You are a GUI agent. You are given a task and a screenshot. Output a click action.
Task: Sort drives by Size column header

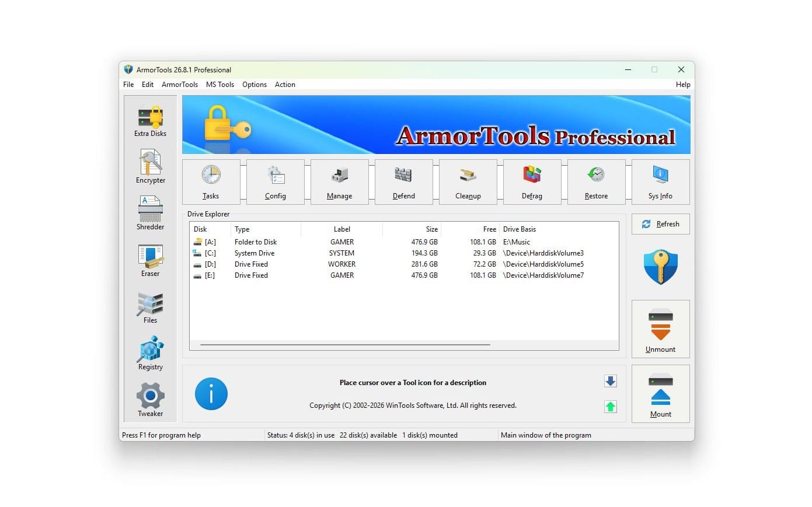click(412, 229)
